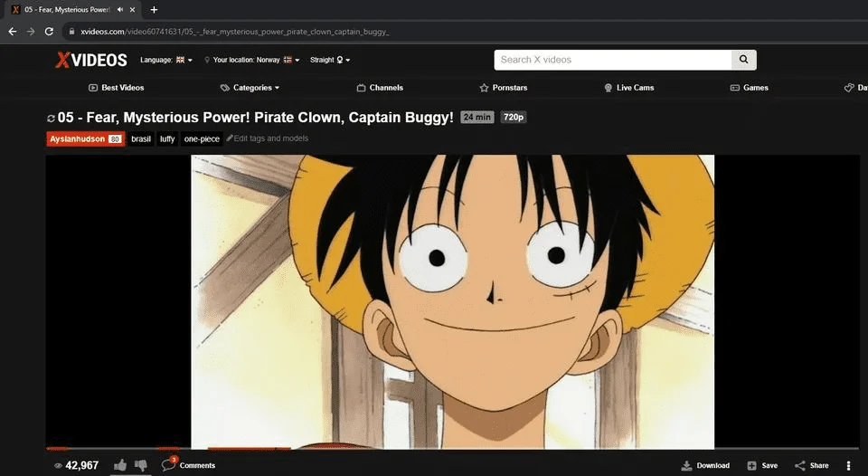Screen dimensions: 868x476
Task: Click the luffy tag
Action: [167, 139]
